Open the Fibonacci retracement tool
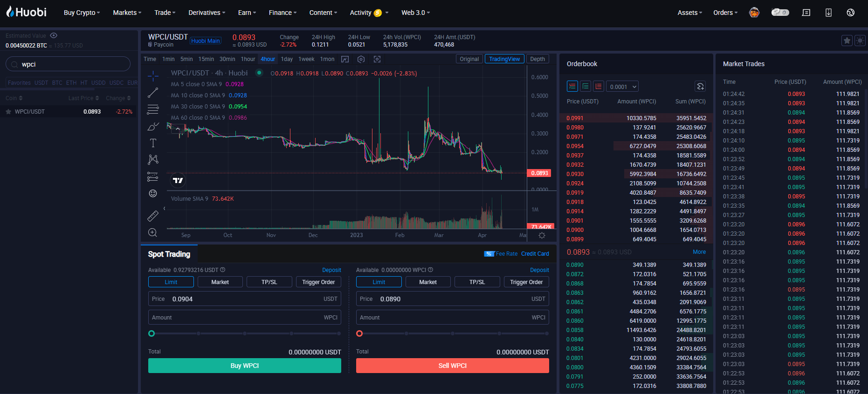This screenshot has height=394, width=868. click(153, 109)
